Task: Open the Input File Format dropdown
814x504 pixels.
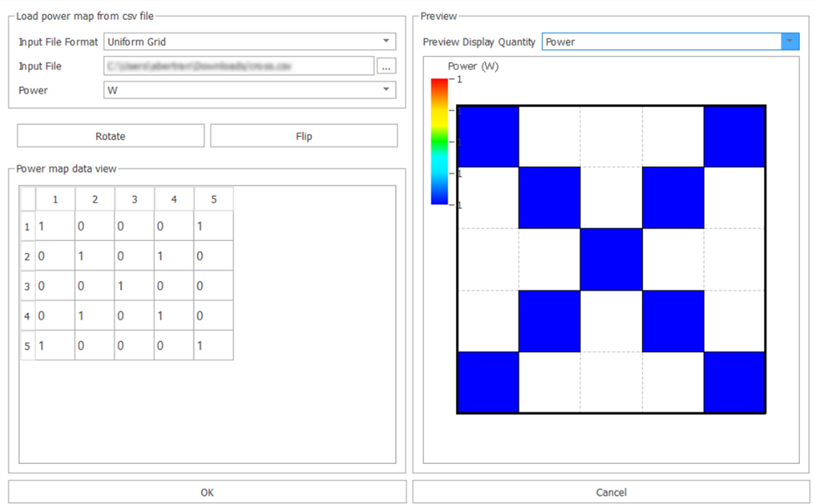Action: point(249,41)
